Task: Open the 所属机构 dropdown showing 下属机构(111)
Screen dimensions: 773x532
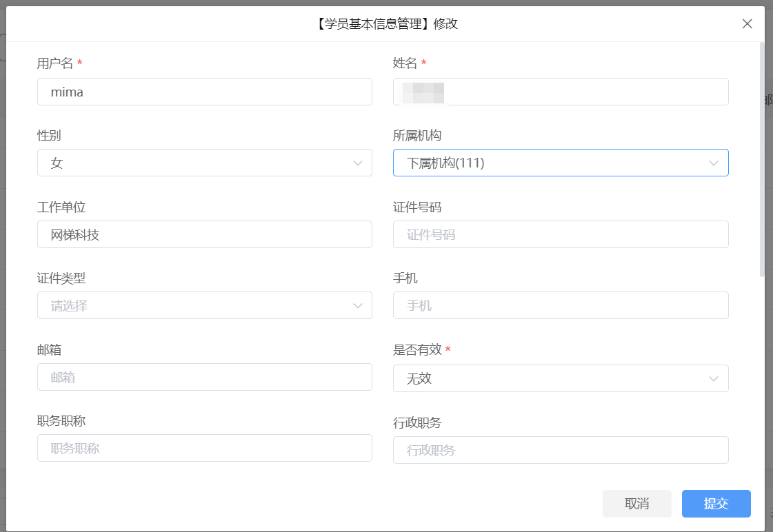Action: 561,163
